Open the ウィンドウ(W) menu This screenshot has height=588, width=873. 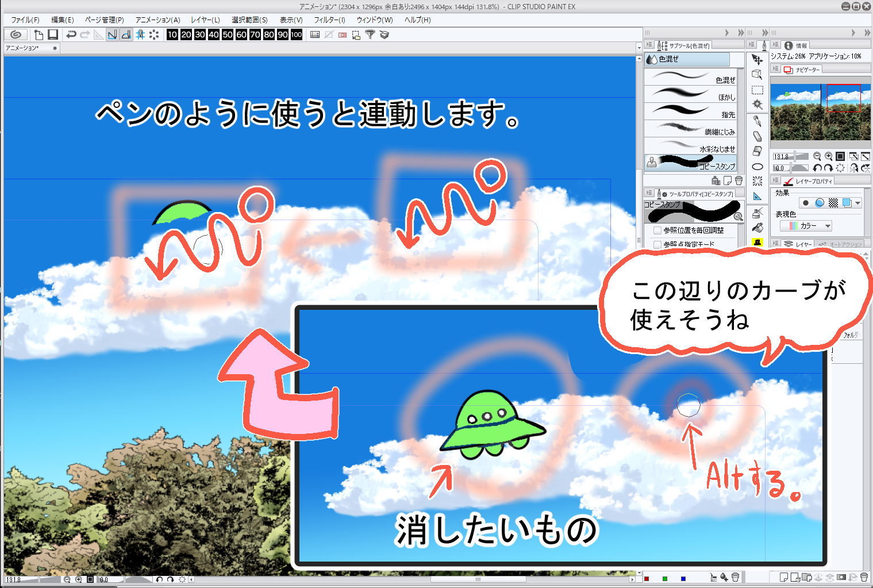375,20
